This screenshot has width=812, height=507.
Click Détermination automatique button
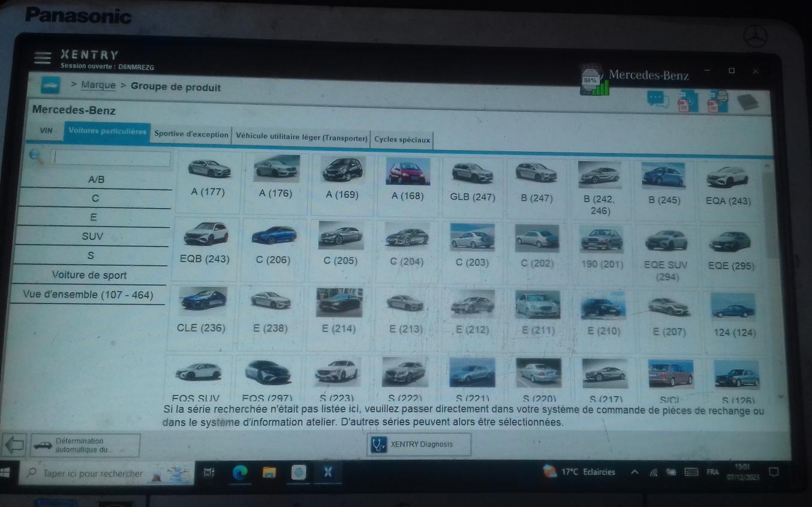click(85, 445)
